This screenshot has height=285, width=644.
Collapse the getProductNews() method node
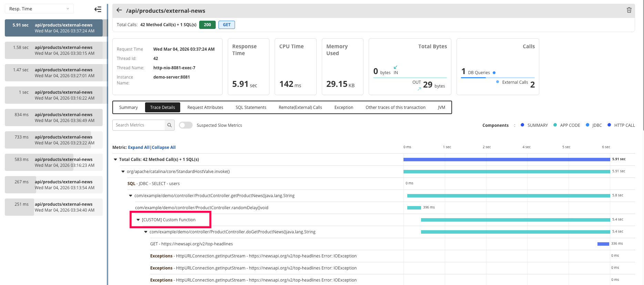tap(131, 196)
